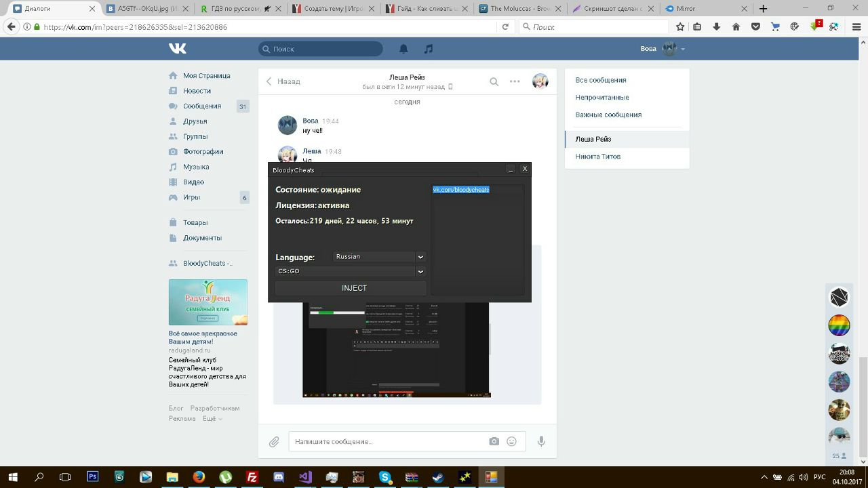Reload the current page
This screenshot has width=868, height=488.
click(x=505, y=26)
